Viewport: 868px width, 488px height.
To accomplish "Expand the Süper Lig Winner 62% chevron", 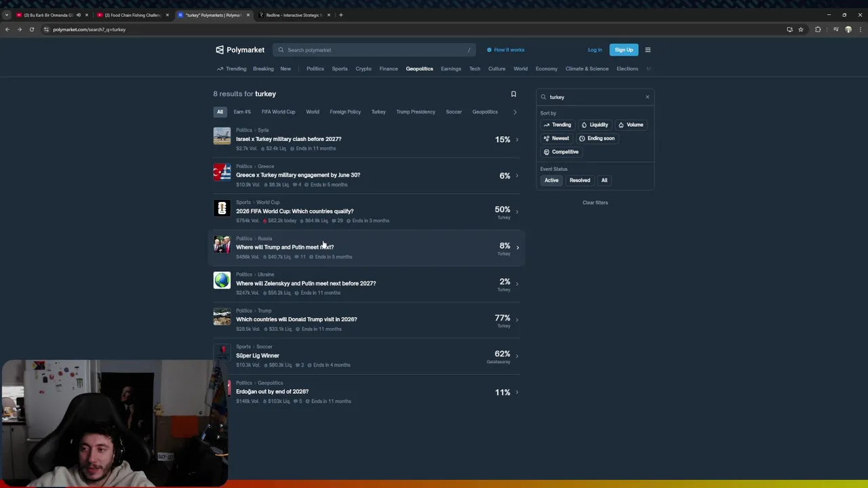I will pyautogui.click(x=517, y=356).
